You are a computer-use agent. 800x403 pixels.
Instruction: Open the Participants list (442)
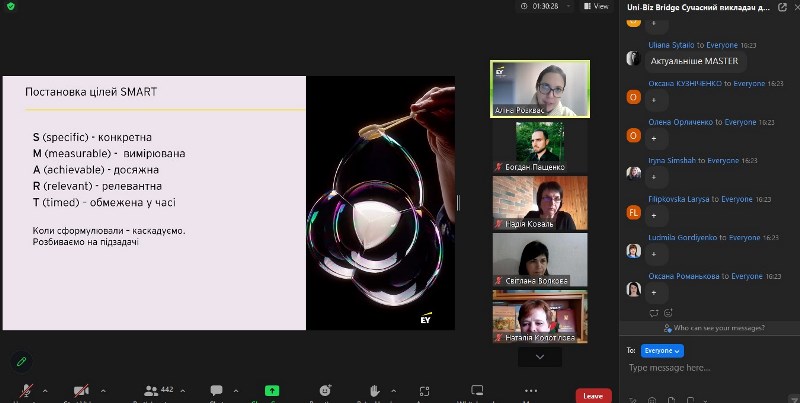click(158, 391)
